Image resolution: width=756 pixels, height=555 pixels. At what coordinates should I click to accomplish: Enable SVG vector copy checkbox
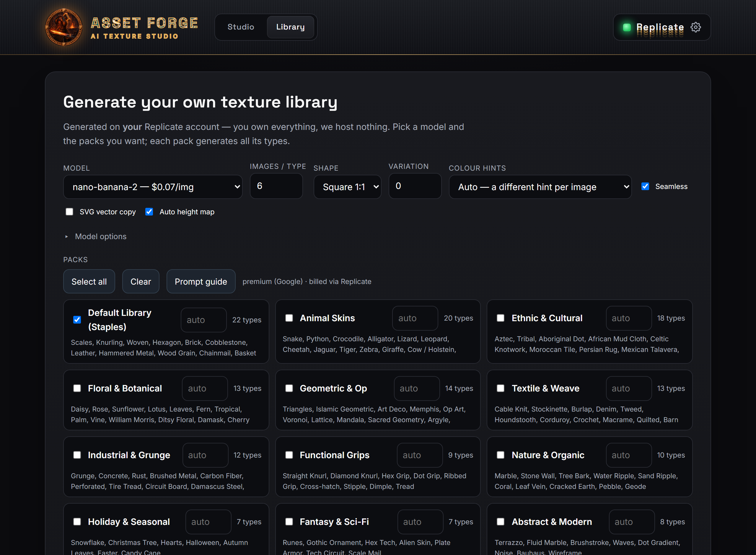click(69, 212)
